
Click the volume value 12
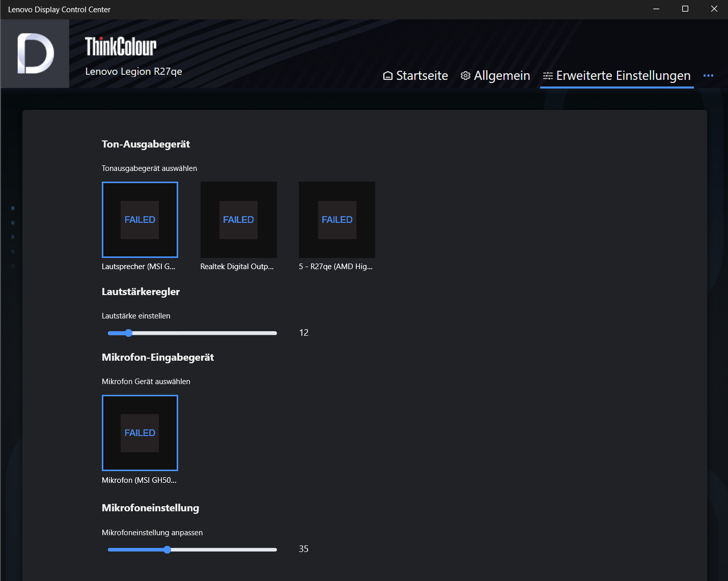[x=304, y=333]
